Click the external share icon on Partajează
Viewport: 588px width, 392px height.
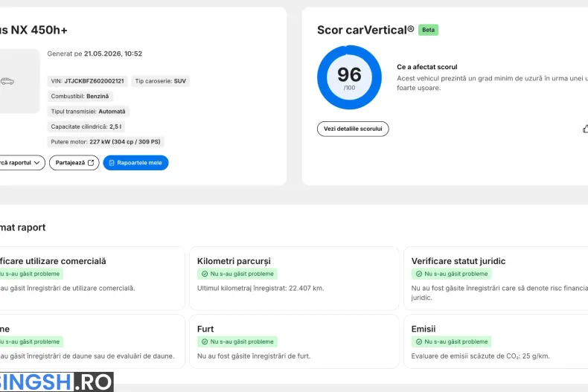pyautogui.click(x=91, y=163)
